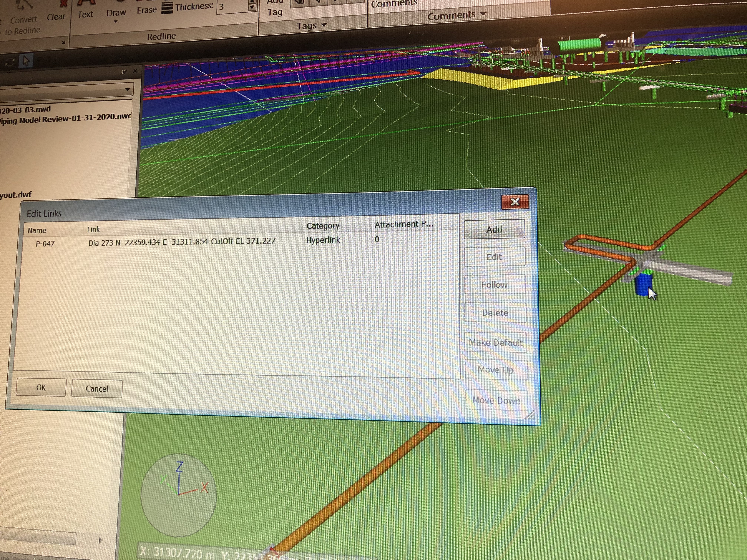Click the Attachment value 0 cell
747x560 pixels.
377,239
